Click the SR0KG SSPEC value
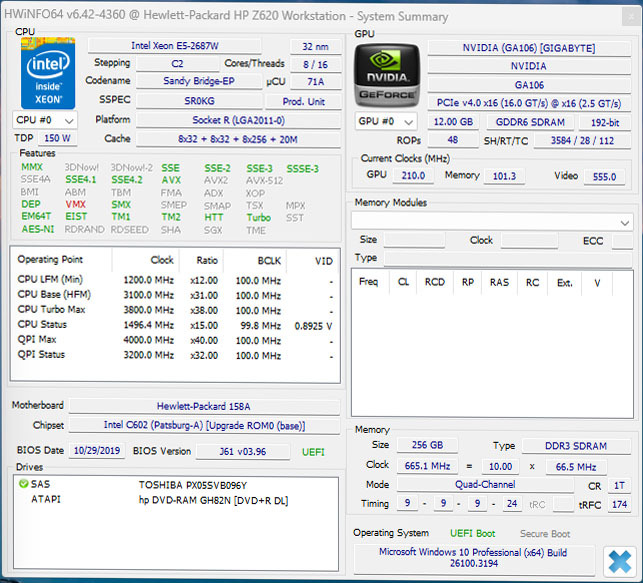The width and height of the screenshot is (643, 583). [x=199, y=101]
